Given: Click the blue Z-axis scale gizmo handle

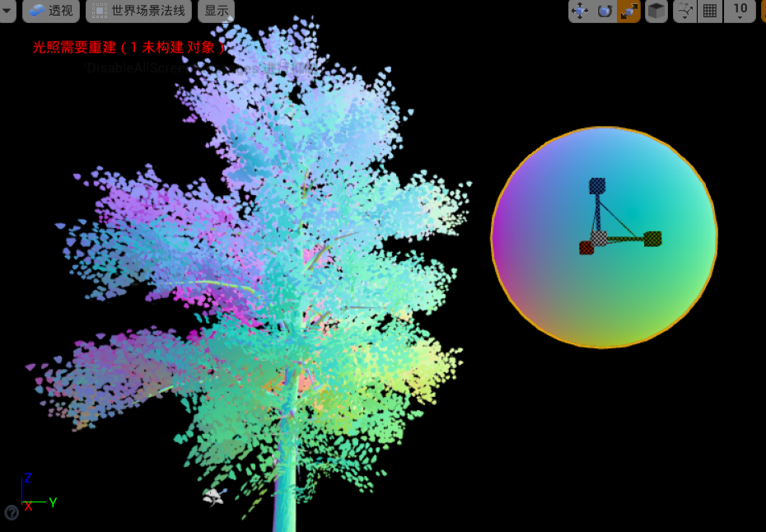Looking at the screenshot, I should coord(597,185).
